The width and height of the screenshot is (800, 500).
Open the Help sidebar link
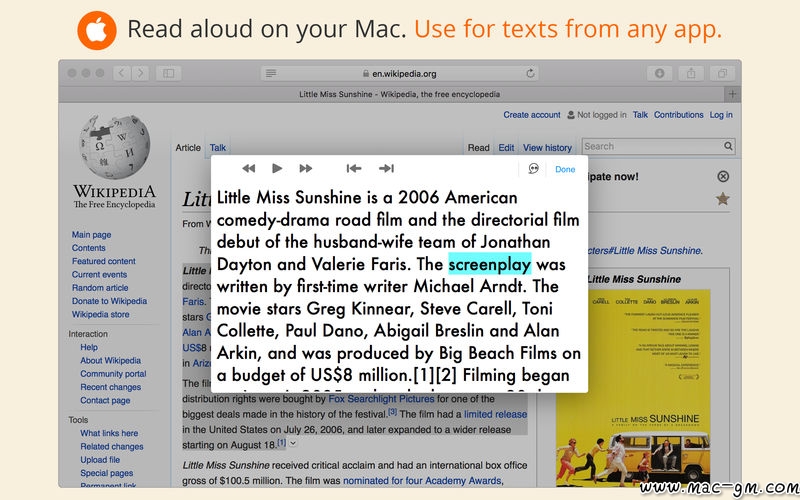[89, 347]
